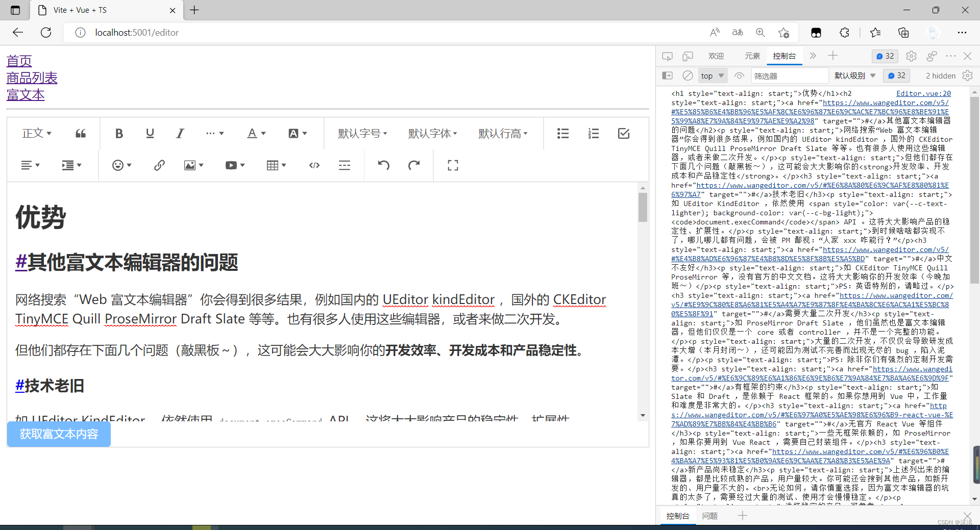This screenshot has height=530, width=980.
Task: Open the 默认级别 log level dropdown
Action: pyautogui.click(x=855, y=75)
